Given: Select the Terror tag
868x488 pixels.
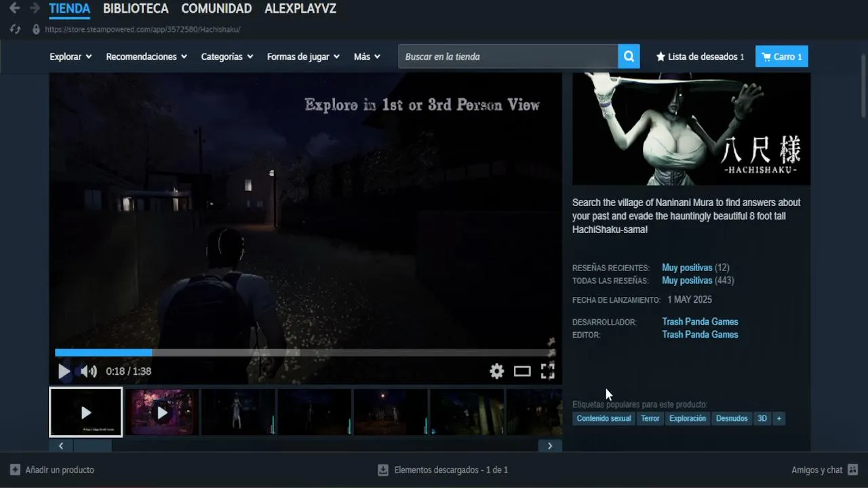Looking at the screenshot, I should pyautogui.click(x=650, y=419).
